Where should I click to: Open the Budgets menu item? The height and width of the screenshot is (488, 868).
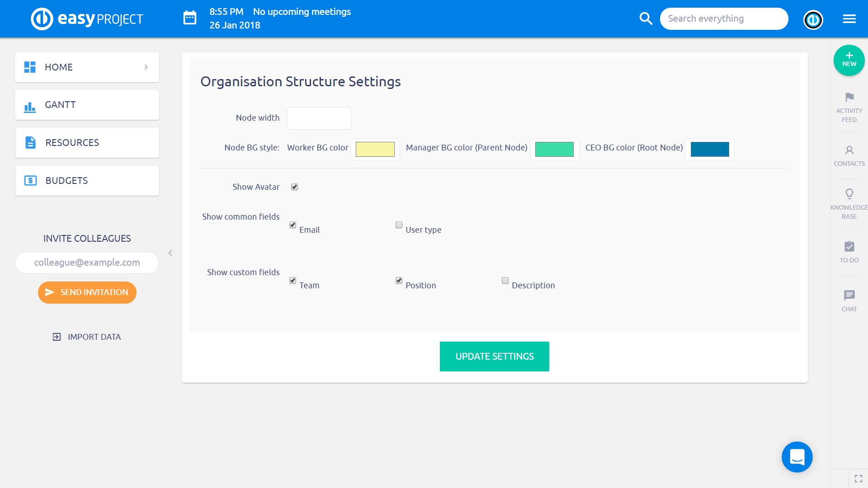click(87, 181)
